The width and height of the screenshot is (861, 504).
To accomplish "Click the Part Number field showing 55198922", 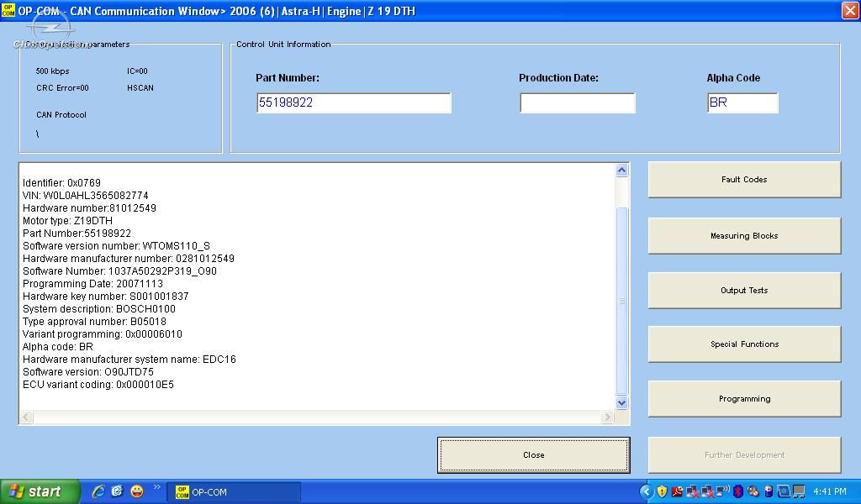I will point(354,102).
